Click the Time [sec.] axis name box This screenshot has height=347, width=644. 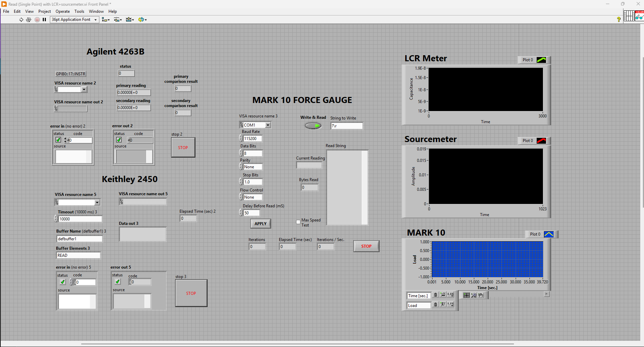(x=419, y=296)
